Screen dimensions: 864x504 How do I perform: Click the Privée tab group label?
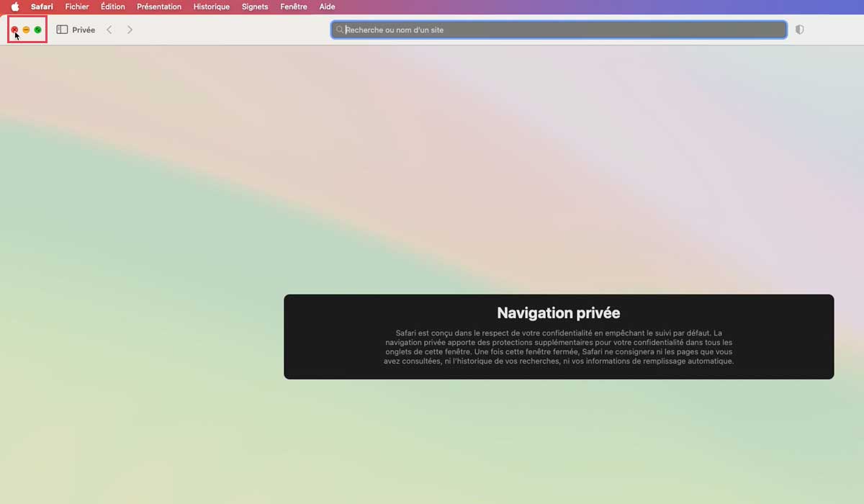(84, 30)
